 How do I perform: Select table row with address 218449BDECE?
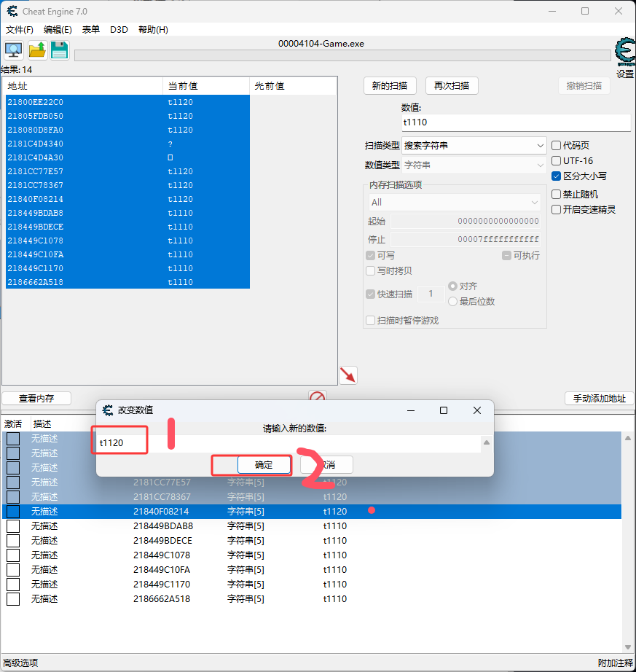pyautogui.click(x=312, y=540)
